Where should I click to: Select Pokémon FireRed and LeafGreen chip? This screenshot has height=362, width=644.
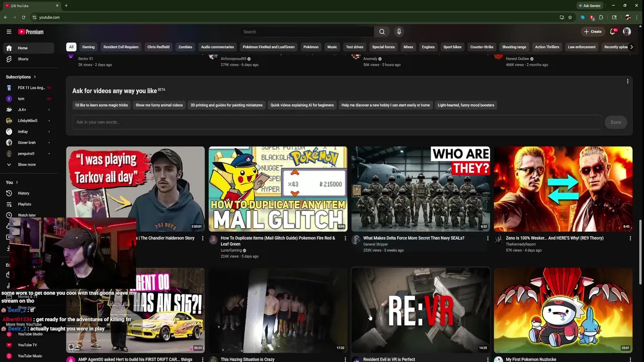pyautogui.click(x=269, y=47)
